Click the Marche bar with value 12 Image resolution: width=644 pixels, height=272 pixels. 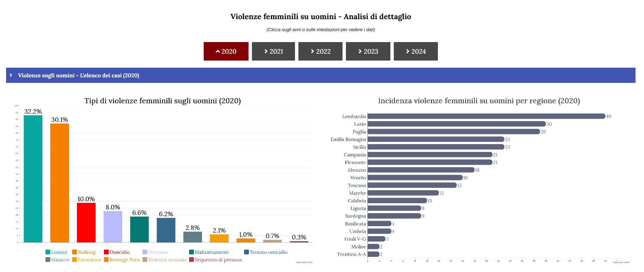[x=403, y=193]
